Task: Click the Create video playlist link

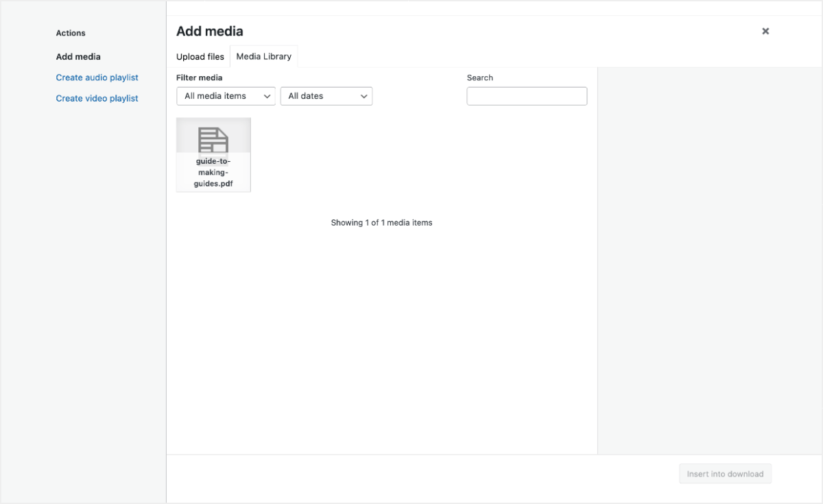Action: click(97, 98)
